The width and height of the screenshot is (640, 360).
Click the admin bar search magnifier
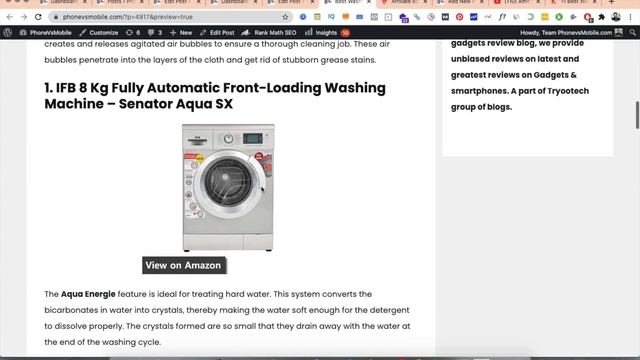[x=633, y=33]
